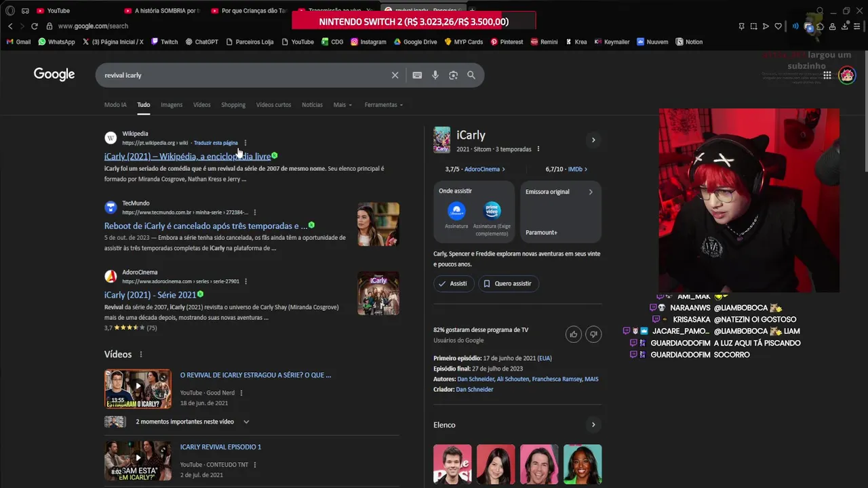
Task: Expand the iCarly knowledge panel chevron
Action: (593, 140)
